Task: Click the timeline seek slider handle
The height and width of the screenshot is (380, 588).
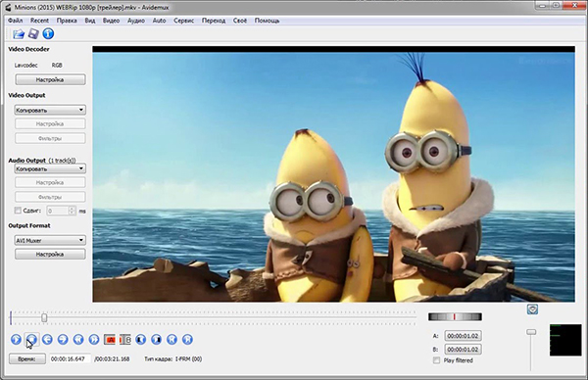Action: [x=44, y=317]
